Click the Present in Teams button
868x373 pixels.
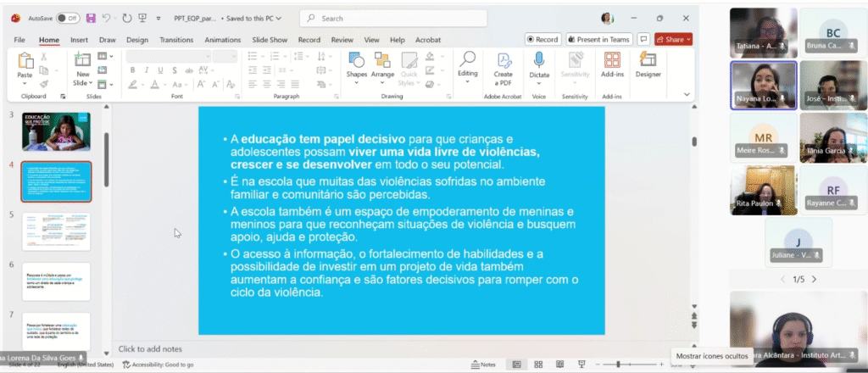tap(599, 39)
